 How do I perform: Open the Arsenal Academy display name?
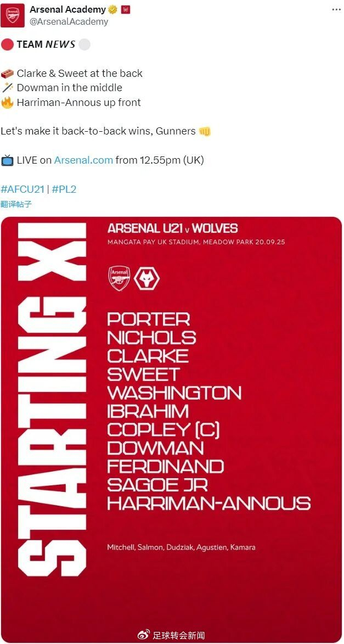click(x=67, y=9)
